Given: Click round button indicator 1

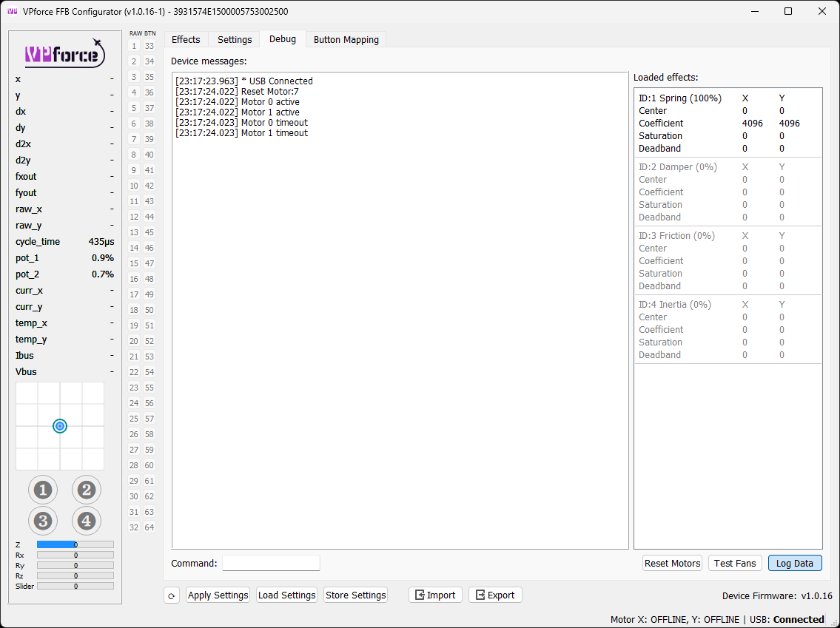Looking at the screenshot, I should [43, 490].
